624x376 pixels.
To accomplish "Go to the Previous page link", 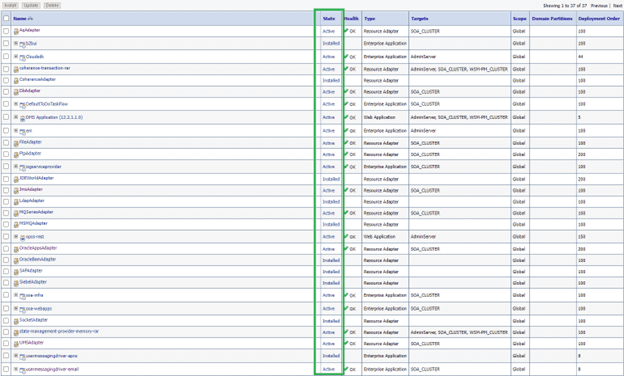I will (599, 6).
